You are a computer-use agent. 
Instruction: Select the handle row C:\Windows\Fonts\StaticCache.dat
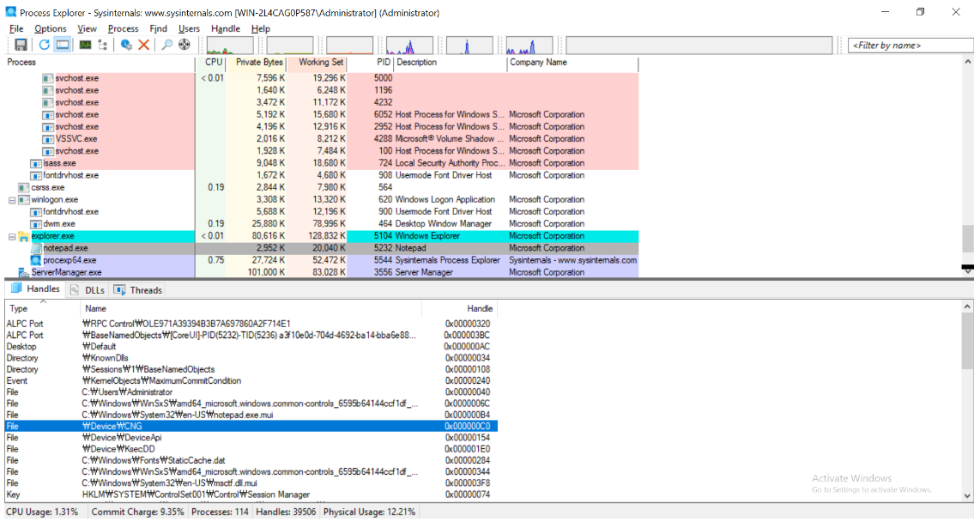(x=251, y=460)
